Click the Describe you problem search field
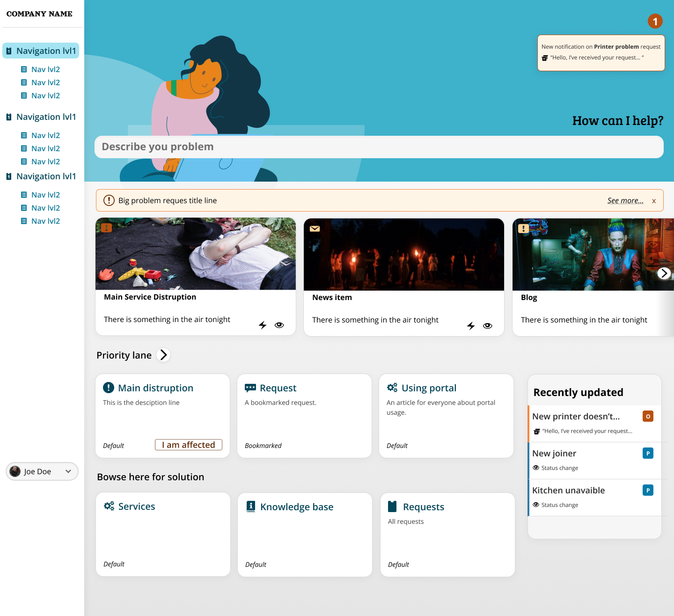 pyautogui.click(x=379, y=147)
